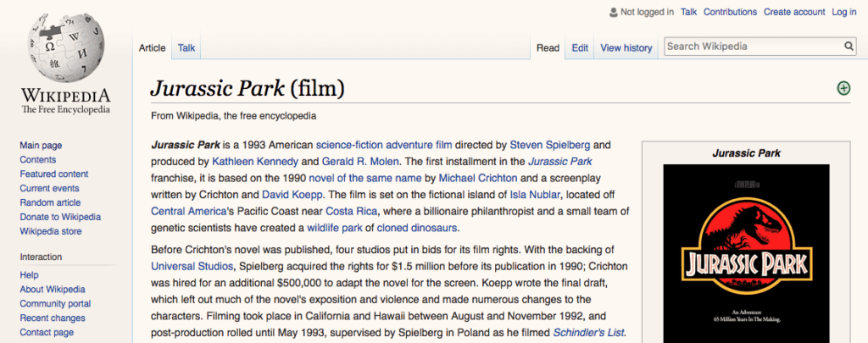
Task: Click the infobox title Jurassic Park
Action: click(746, 153)
